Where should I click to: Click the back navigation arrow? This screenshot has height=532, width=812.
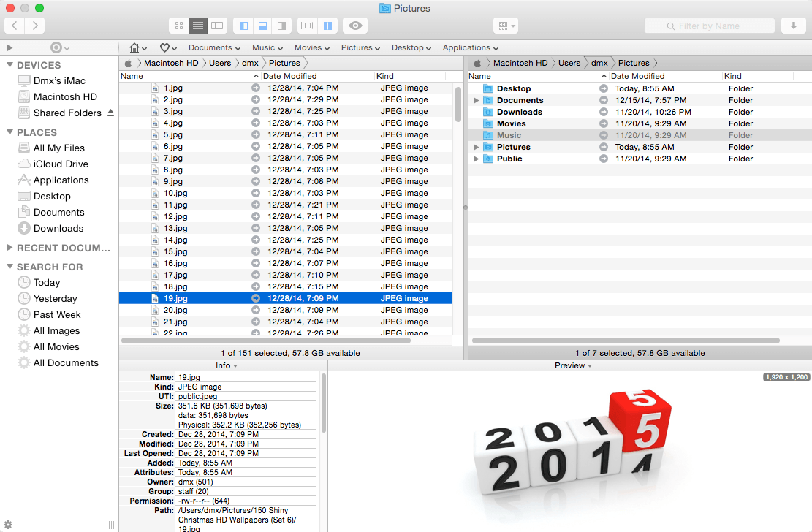15,26
